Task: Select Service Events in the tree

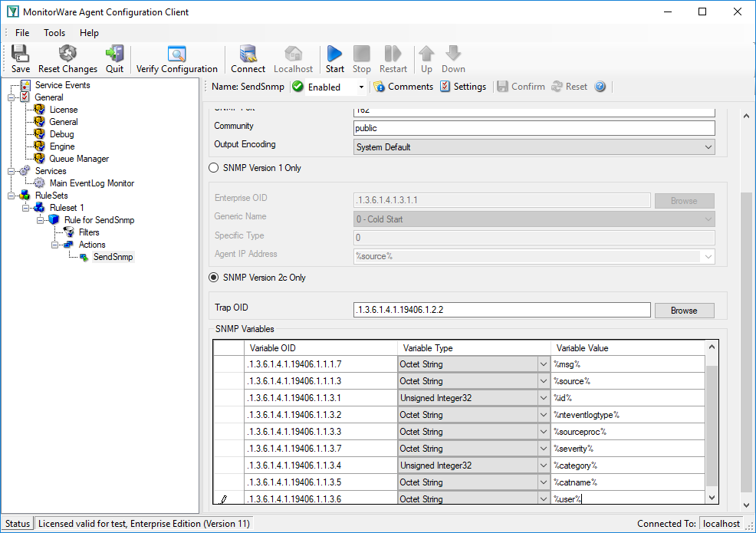Action: click(62, 85)
